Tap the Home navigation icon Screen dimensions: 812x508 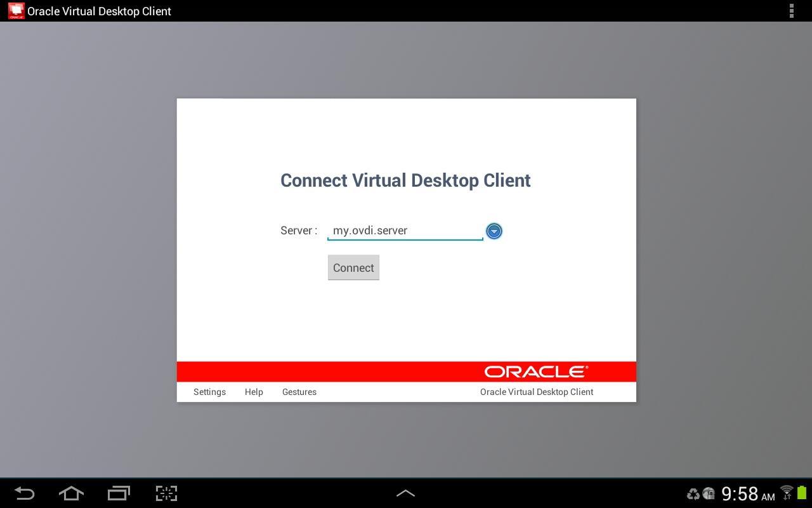[71, 493]
